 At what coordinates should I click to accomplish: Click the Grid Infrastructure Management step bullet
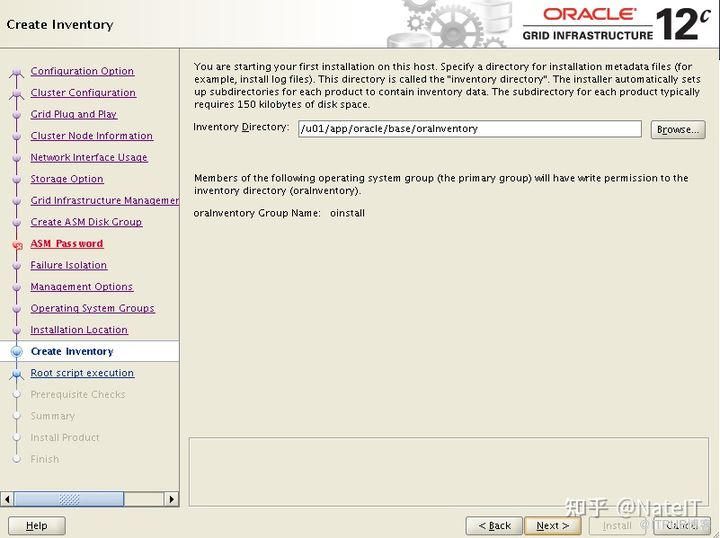coord(17,201)
